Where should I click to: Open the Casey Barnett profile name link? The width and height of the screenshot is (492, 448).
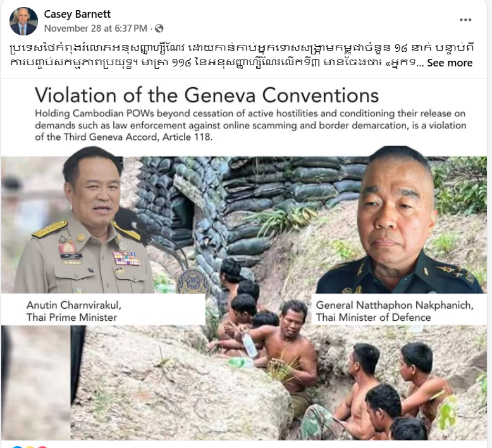click(77, 14)
